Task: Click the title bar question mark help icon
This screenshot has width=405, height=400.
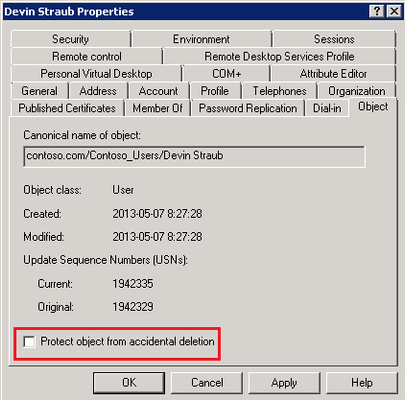Action: (x=377, y=12)
